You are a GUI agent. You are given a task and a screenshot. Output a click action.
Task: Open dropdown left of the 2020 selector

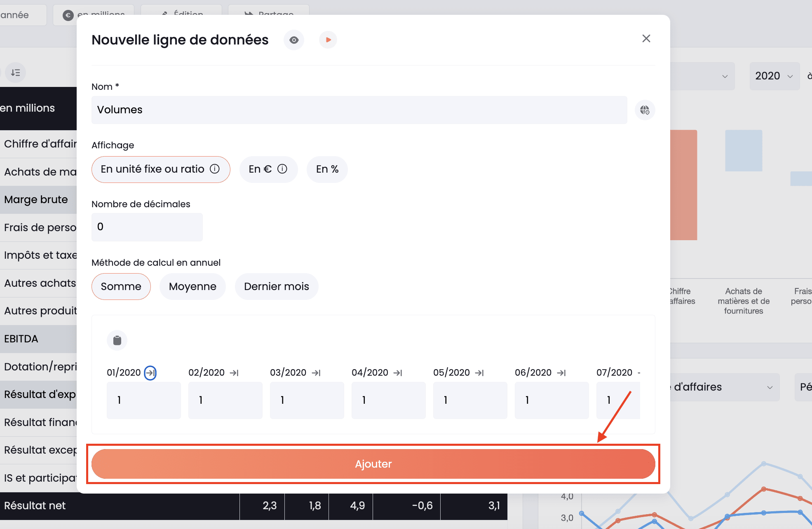click(702, 76)
